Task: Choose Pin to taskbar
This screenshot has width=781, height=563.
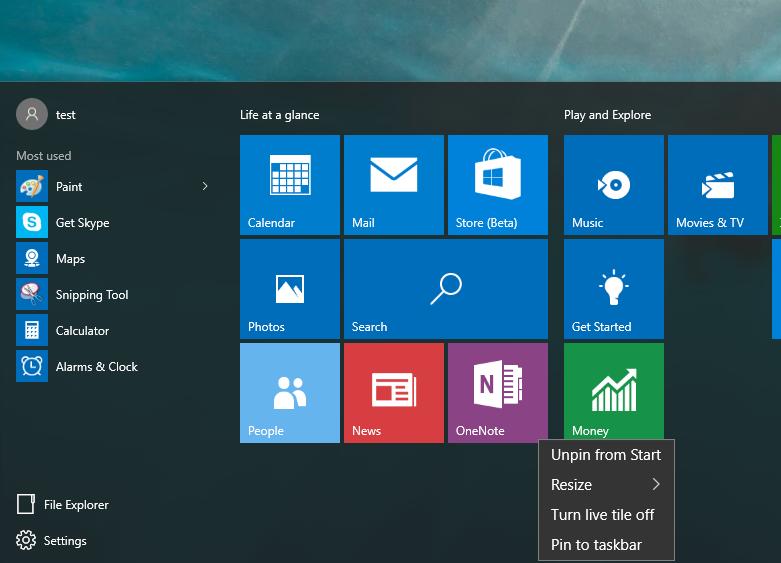Action: (x=606, y=544)
